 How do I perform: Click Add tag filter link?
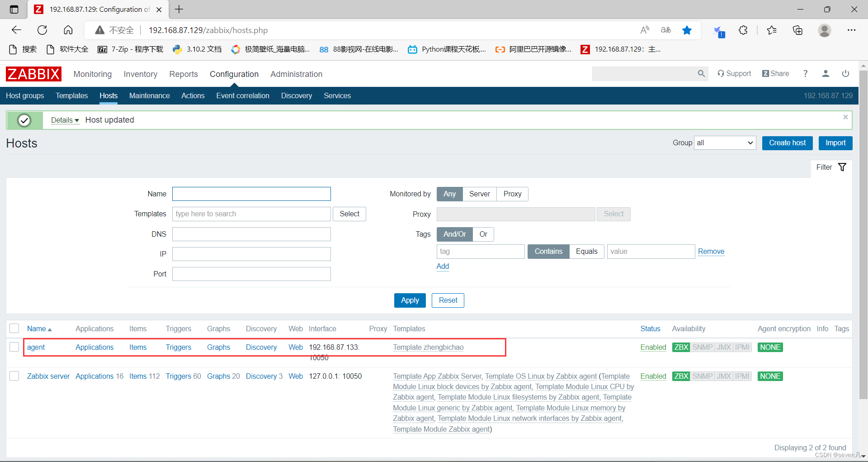point(443,266)
